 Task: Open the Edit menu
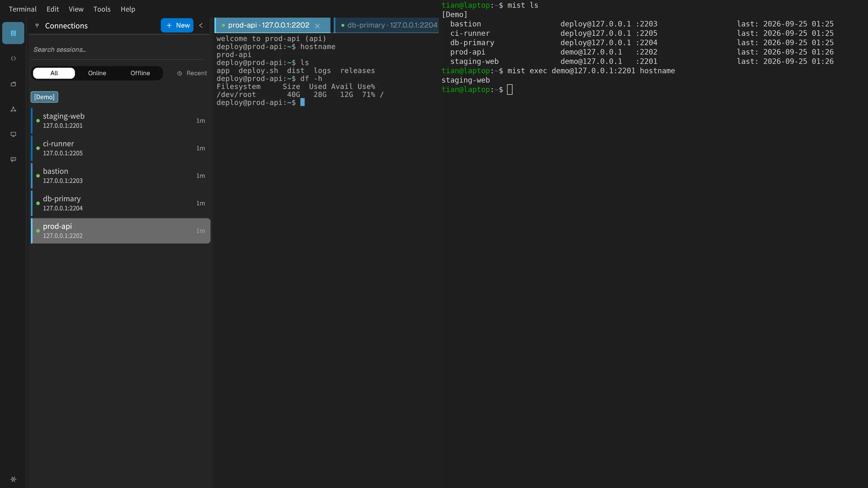[53, 9]
